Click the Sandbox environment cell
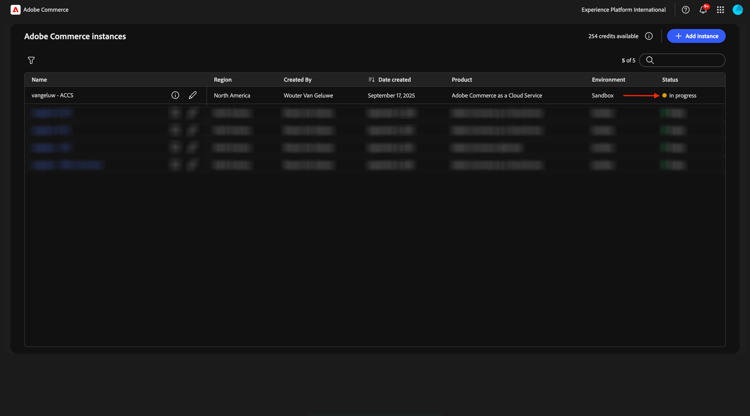Viewport: 750px width, 416px height. (x=602, y=95)
